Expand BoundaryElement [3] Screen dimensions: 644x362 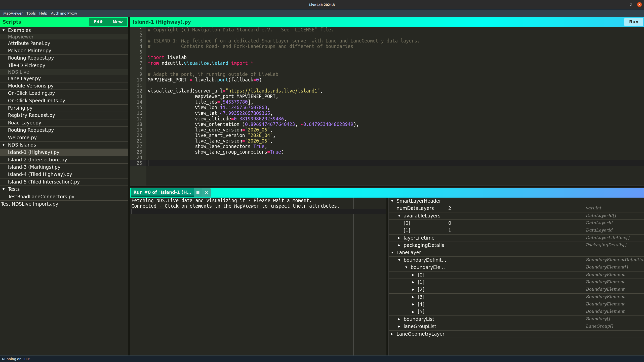click(413, 297)
